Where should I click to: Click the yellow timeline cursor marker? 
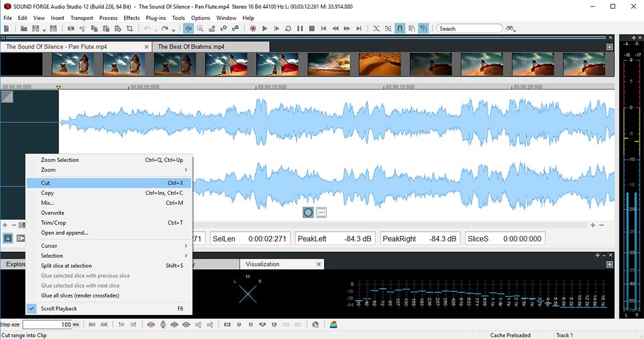click(x=58, y=87)
